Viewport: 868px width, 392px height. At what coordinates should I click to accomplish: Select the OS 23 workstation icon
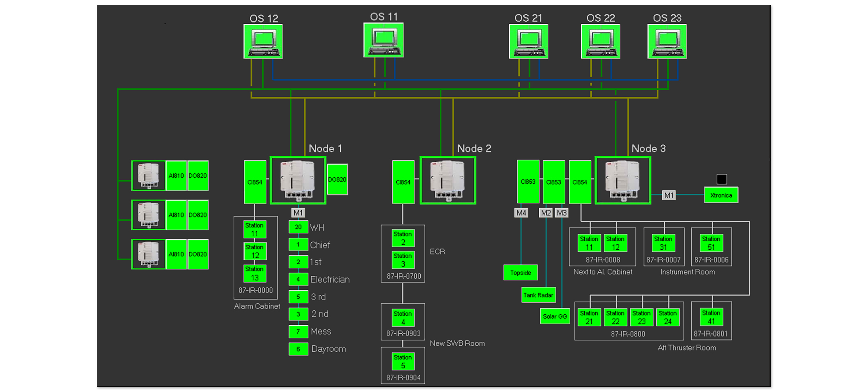667,41
